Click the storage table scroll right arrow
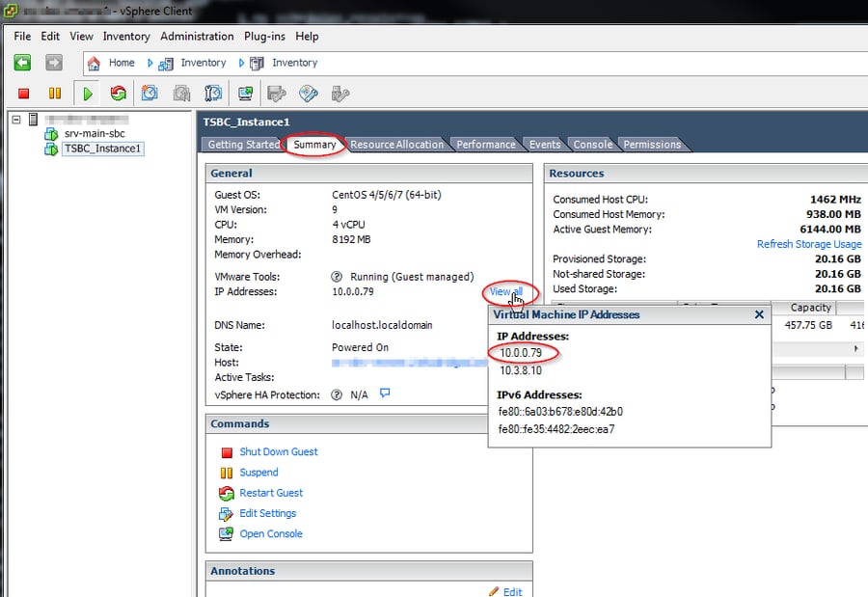This screenshot has height=597, width=868. click(855, 349)
